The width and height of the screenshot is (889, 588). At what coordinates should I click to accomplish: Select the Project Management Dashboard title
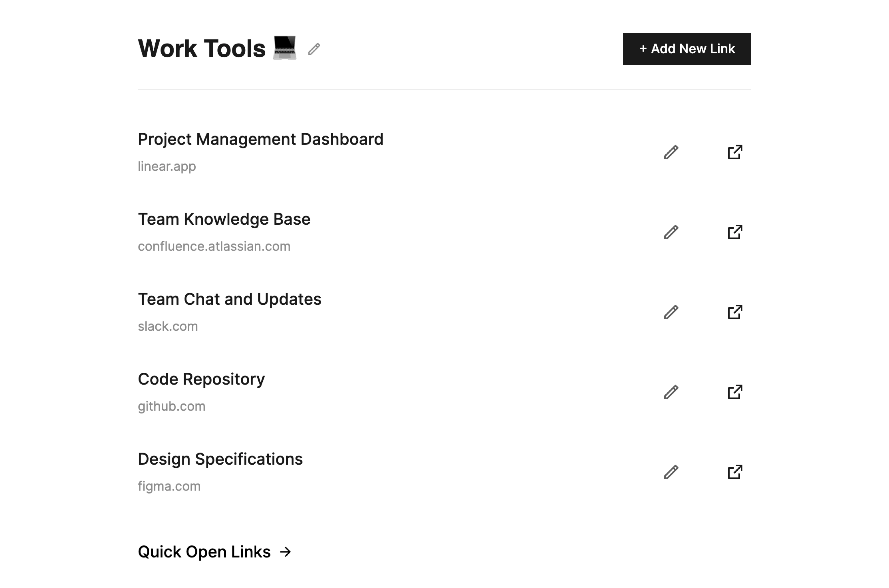(261, 140)
